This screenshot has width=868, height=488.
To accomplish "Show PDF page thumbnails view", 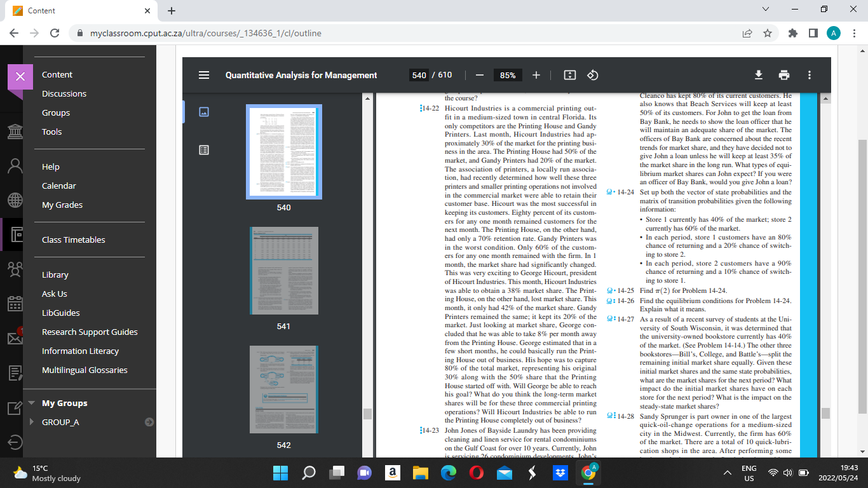I will tap(204, 112).
